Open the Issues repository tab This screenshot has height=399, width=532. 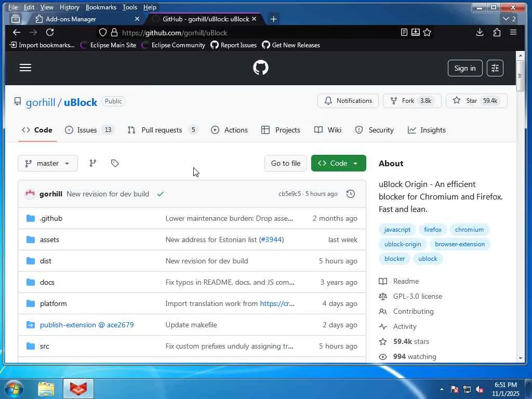click(89, 130)
